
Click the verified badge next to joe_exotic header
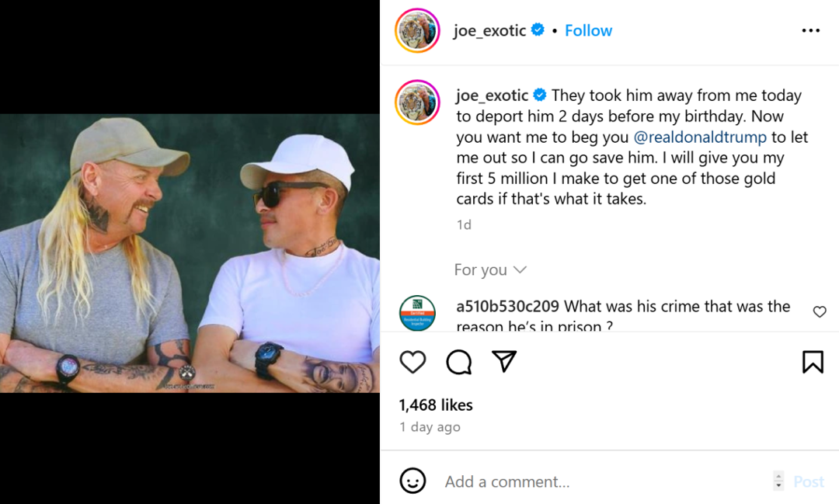point(538,30)
